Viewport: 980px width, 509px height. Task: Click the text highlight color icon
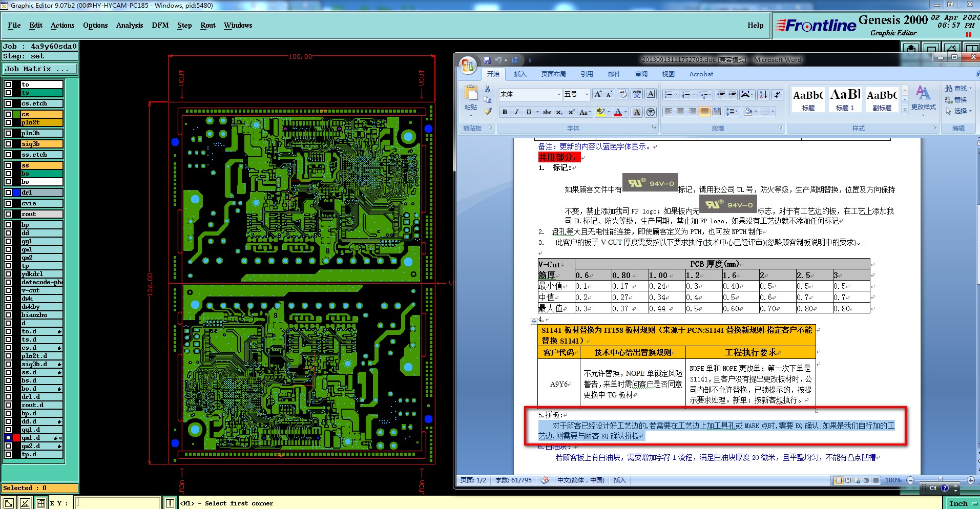pyautogui.click(x=600, y=112)
